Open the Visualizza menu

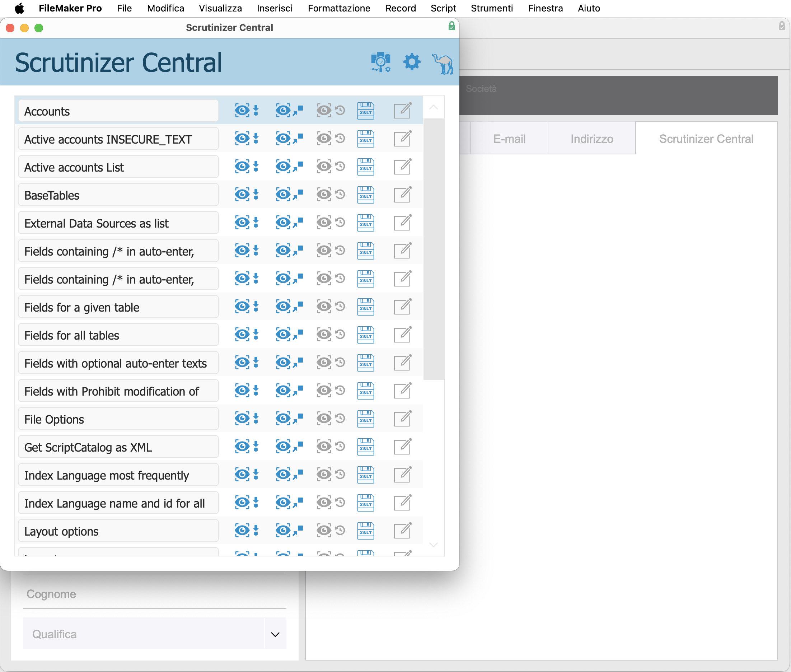(x=220, y=8)
